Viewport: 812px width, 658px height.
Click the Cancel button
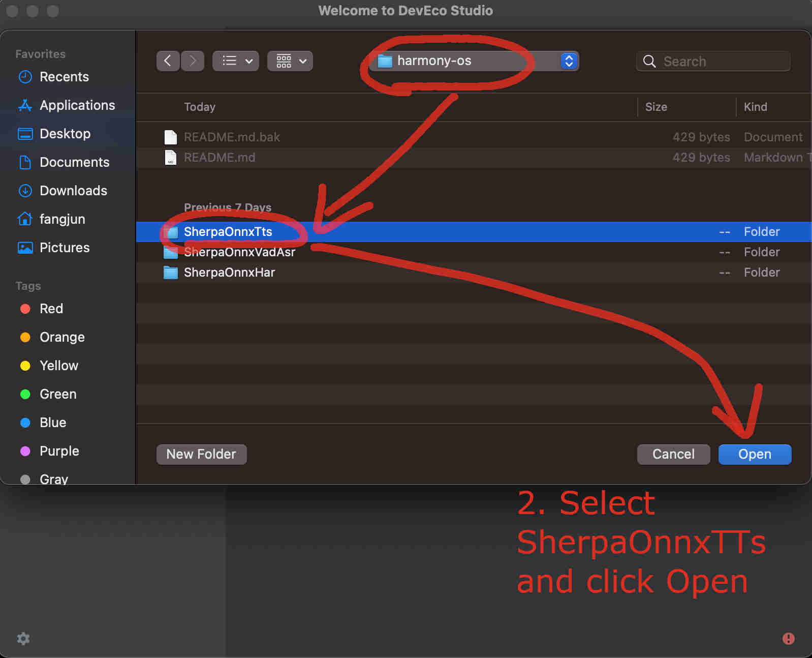click(674, 455)
